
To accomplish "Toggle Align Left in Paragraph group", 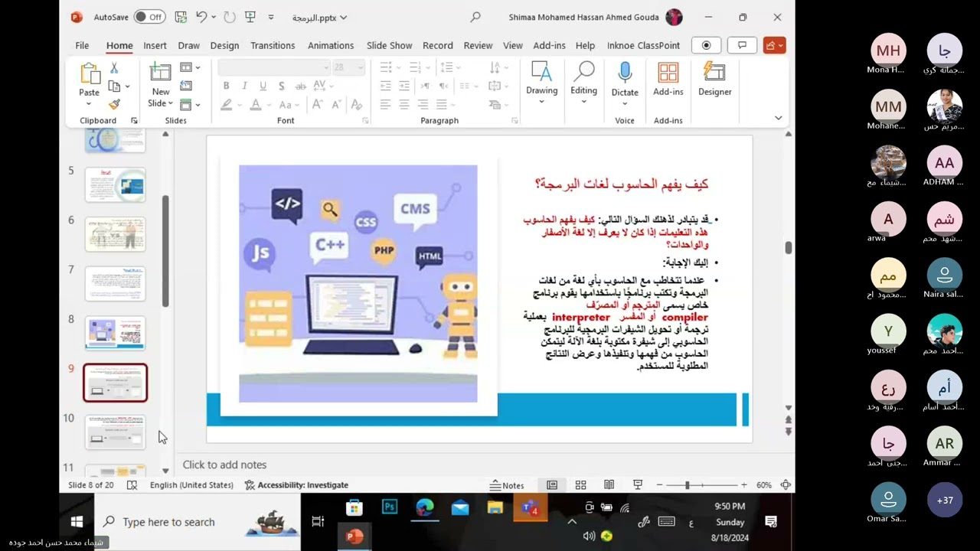I will (x=386, y=104).
